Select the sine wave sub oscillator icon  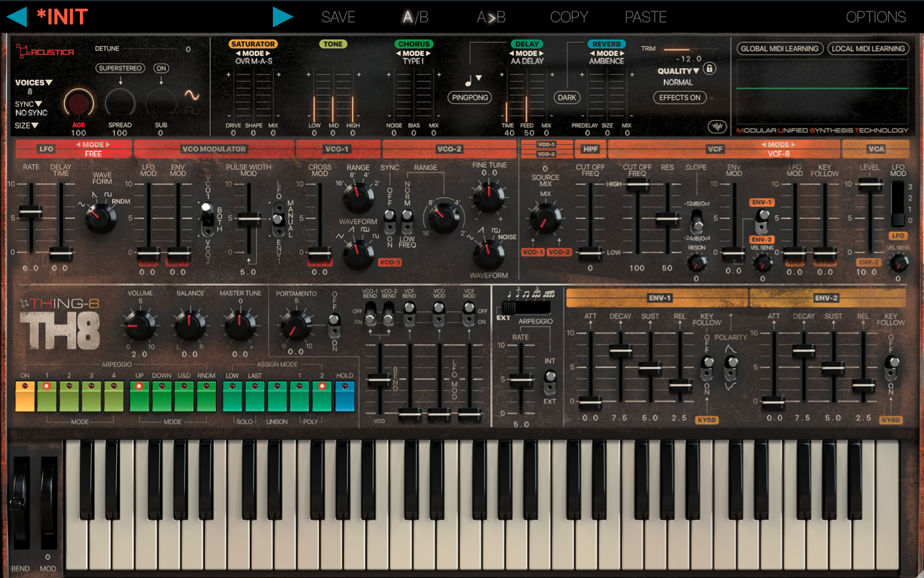[191, 95]
